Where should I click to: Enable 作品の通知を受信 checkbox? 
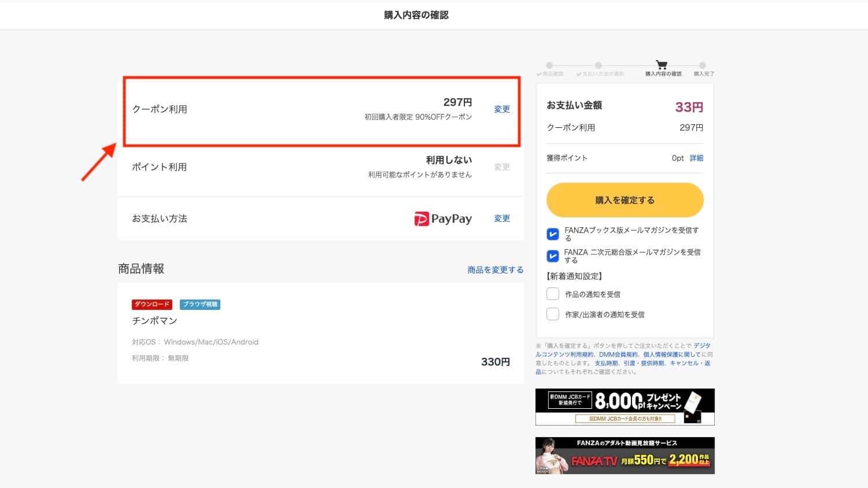point(553,294)
